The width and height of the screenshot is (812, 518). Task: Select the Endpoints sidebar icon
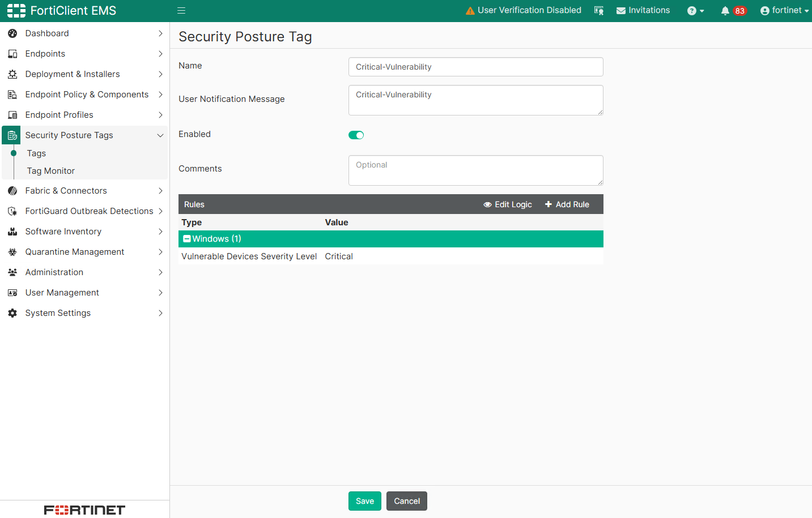point(12,53)
